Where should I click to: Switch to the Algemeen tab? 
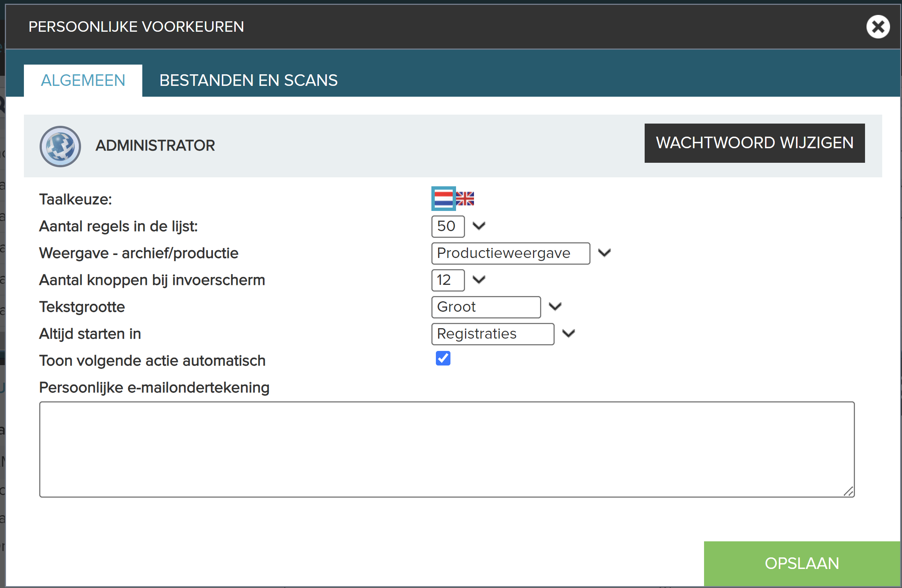pyautogui.click(x=83, y=81)
